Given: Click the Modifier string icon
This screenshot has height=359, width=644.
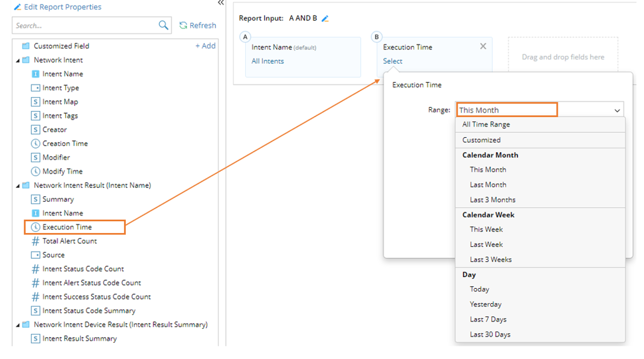Looking at the screenshot, I should (x=36, y=157).
